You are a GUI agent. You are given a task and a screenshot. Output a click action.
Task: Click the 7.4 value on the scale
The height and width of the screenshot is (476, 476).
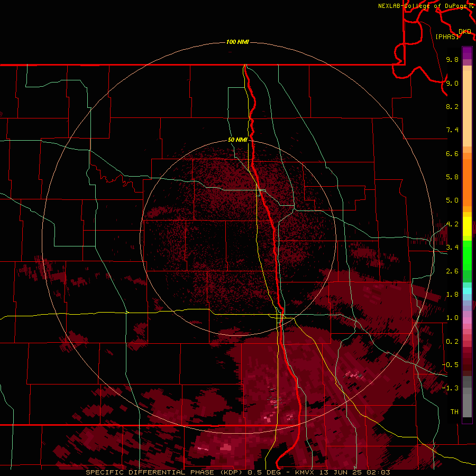pos(452,130)
